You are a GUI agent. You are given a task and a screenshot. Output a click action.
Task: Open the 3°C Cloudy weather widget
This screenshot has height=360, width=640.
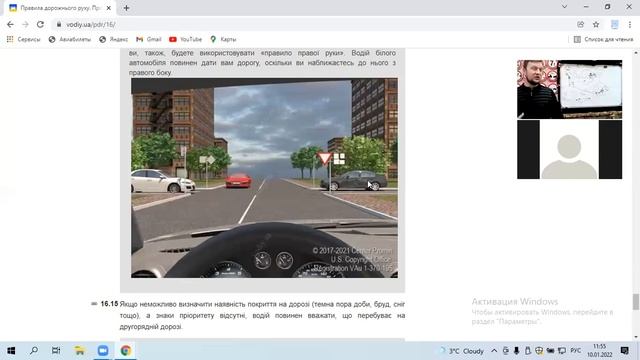click(x=462, y=351)
